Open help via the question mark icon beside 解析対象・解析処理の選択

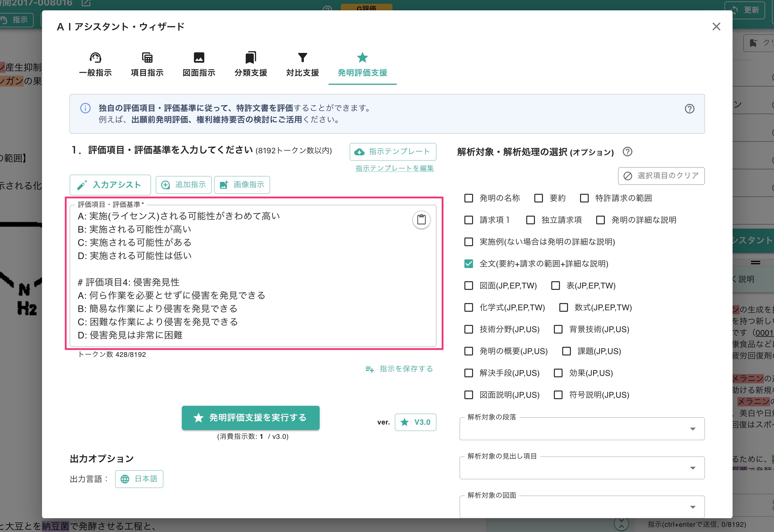pos(628,152)
